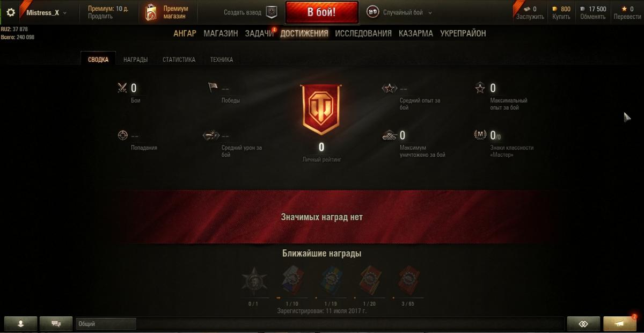Click Купить to buy gold
Image resolution: width=644 pixels, height=333 pixels.
pyautogui.click(x=561, y=17)
